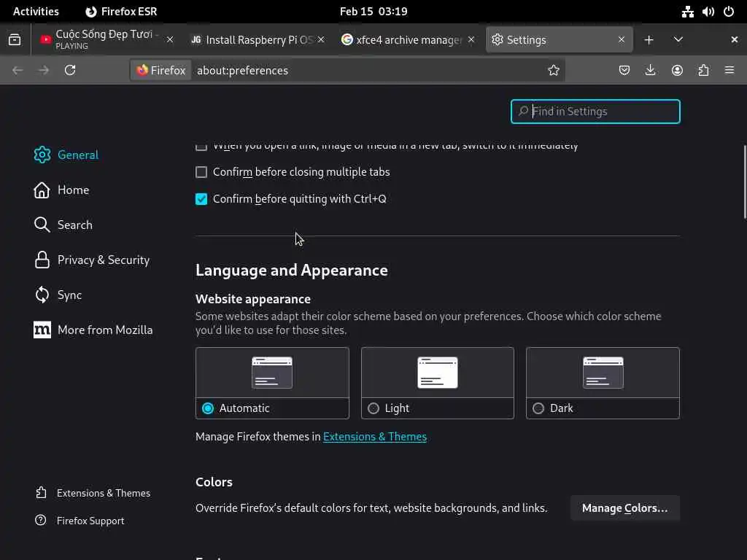Open Privacy & Security settings category

(103, 260)
